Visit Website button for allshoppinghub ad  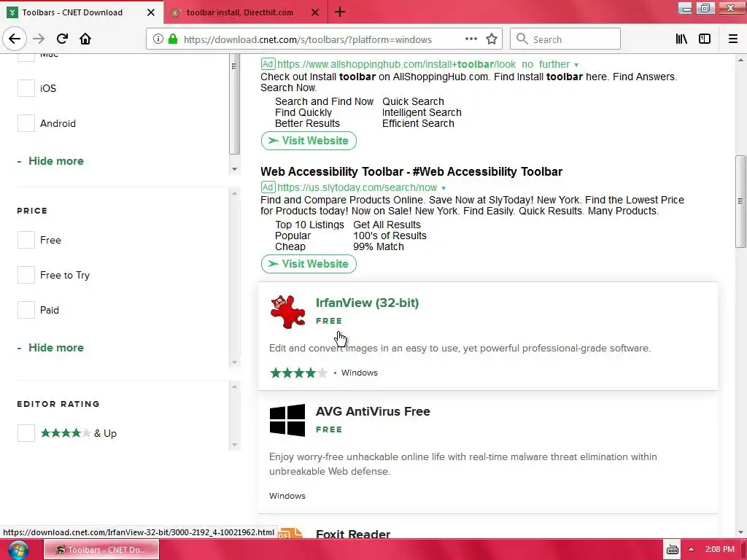point(309,141)
